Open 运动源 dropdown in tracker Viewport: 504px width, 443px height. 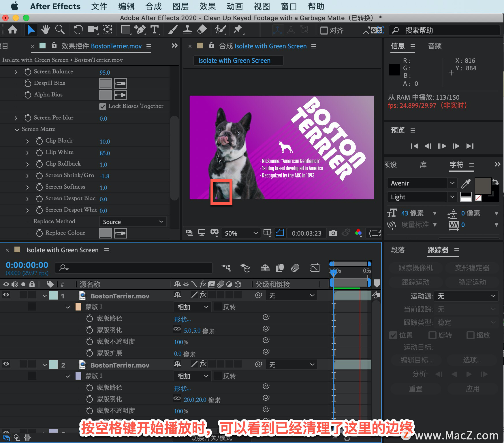[466, 296]
